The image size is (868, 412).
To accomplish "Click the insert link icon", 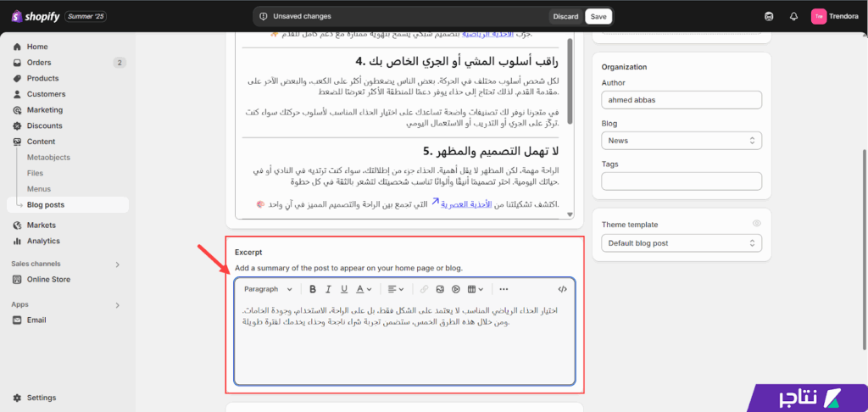I will [424, 289].
